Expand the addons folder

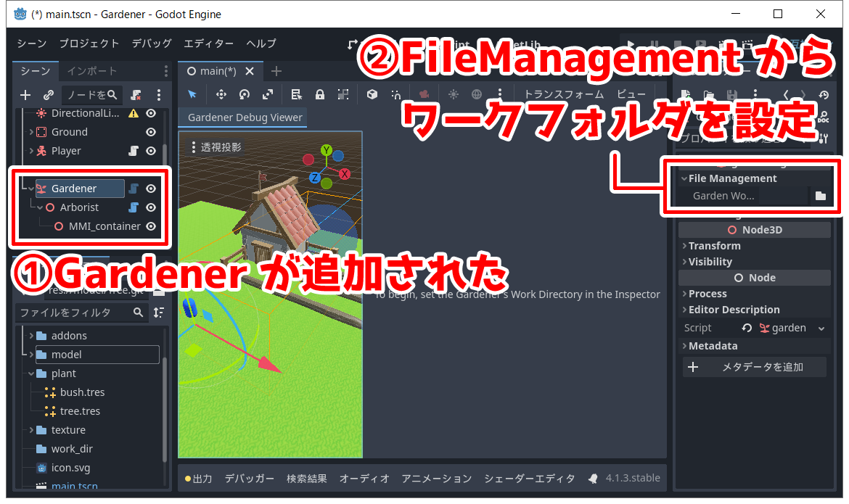[31, 336]
